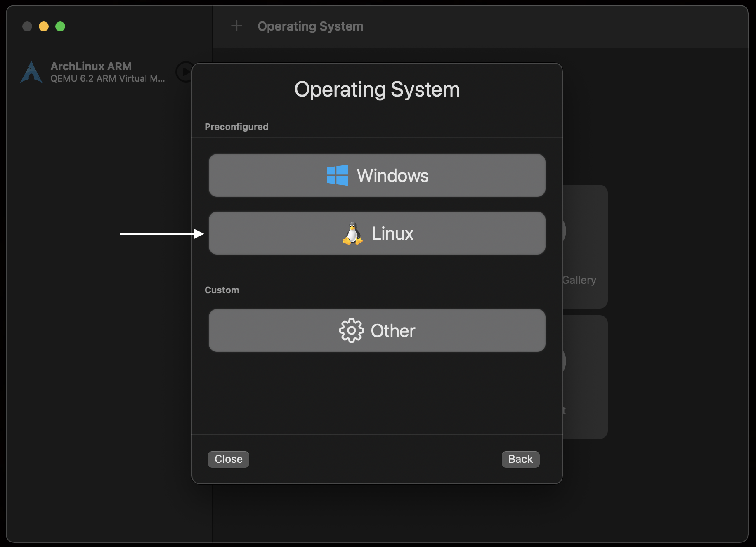Viewport: 756px width, 547px height.
Task: Choose the Windows text label
Action: 392,176
